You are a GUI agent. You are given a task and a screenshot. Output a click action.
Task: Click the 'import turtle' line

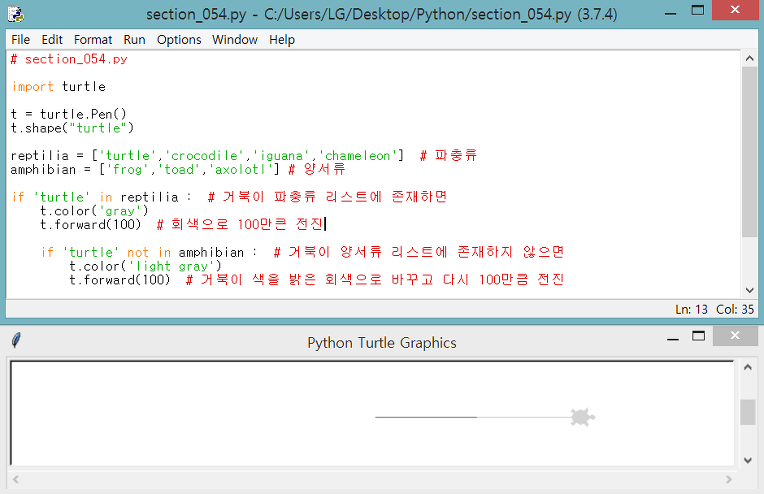58,87
